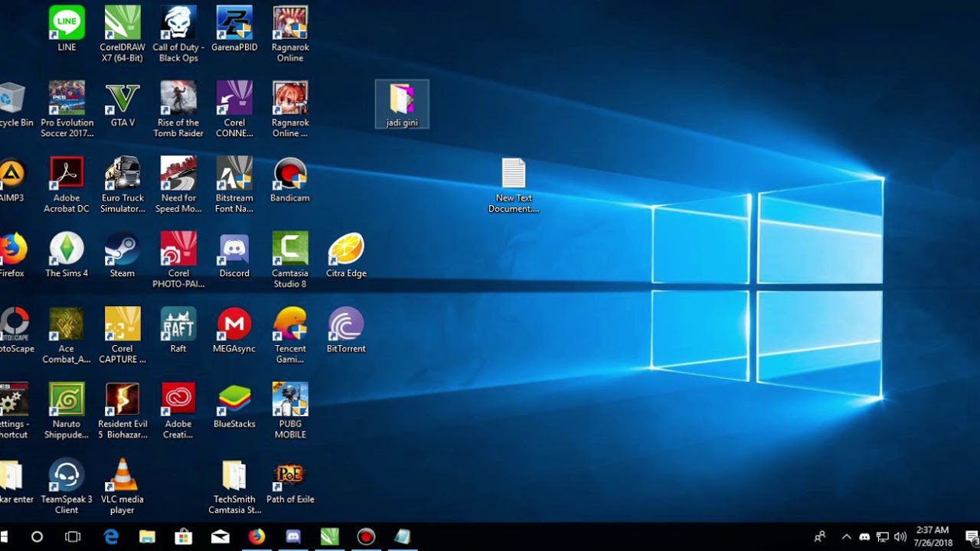The image size is (980, 551).
Task: Select the New Text Document file
Action: (x=514, y=184)
